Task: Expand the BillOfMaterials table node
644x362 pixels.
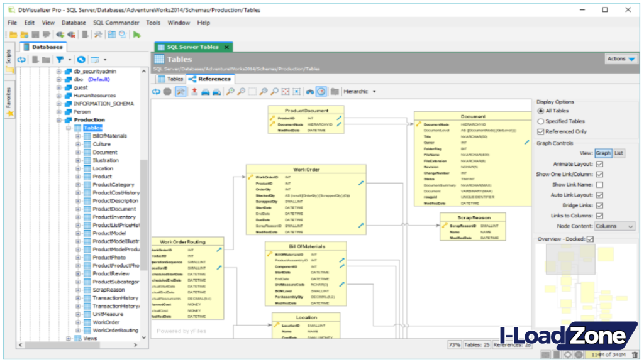Action: pyautogui.click(x=78, y=136)
